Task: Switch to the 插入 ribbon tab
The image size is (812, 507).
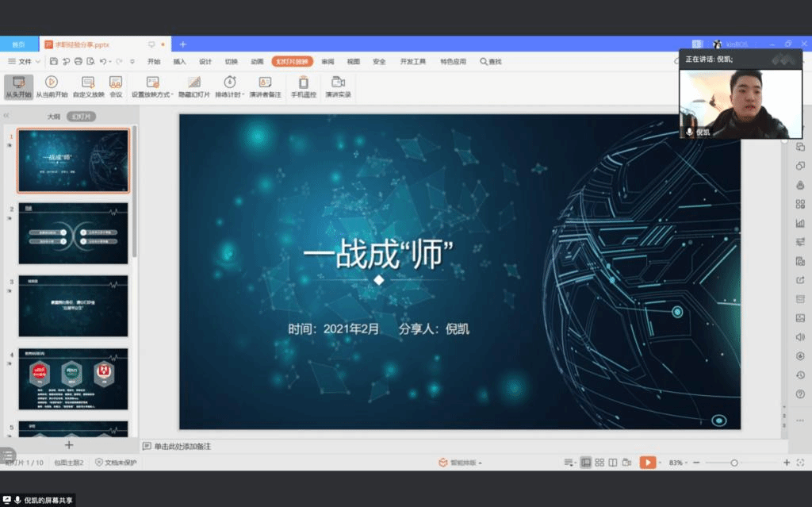Action: (x=180, y=62)
